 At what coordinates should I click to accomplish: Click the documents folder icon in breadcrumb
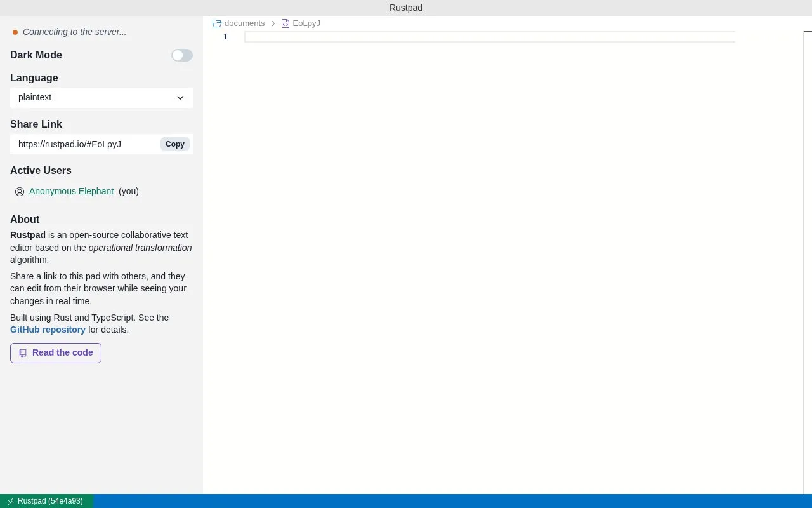[x=217, y=23]
